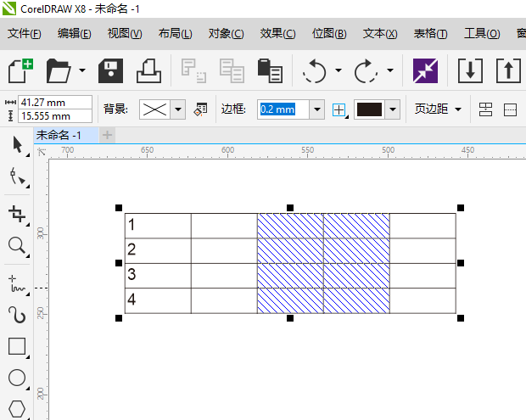Click the top-left table selection handle

tap(119, 208)
